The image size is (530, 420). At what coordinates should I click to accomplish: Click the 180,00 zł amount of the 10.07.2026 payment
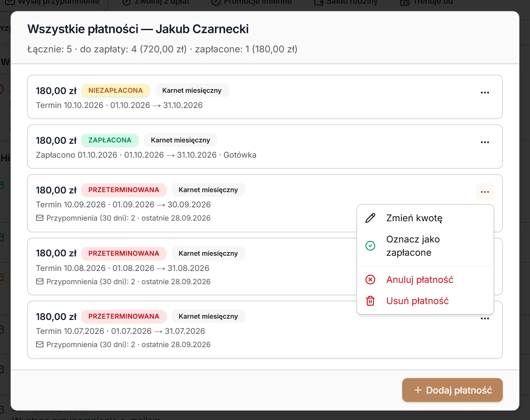click(56, 317)
